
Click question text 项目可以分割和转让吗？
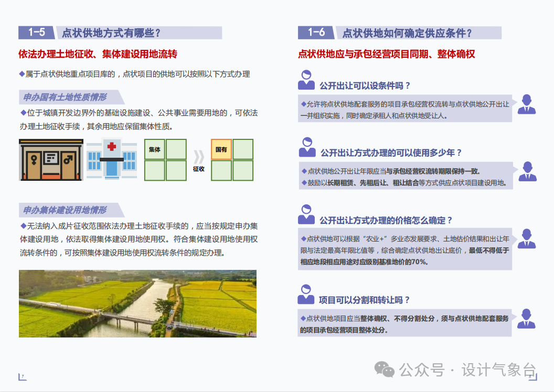coord(364,300)
